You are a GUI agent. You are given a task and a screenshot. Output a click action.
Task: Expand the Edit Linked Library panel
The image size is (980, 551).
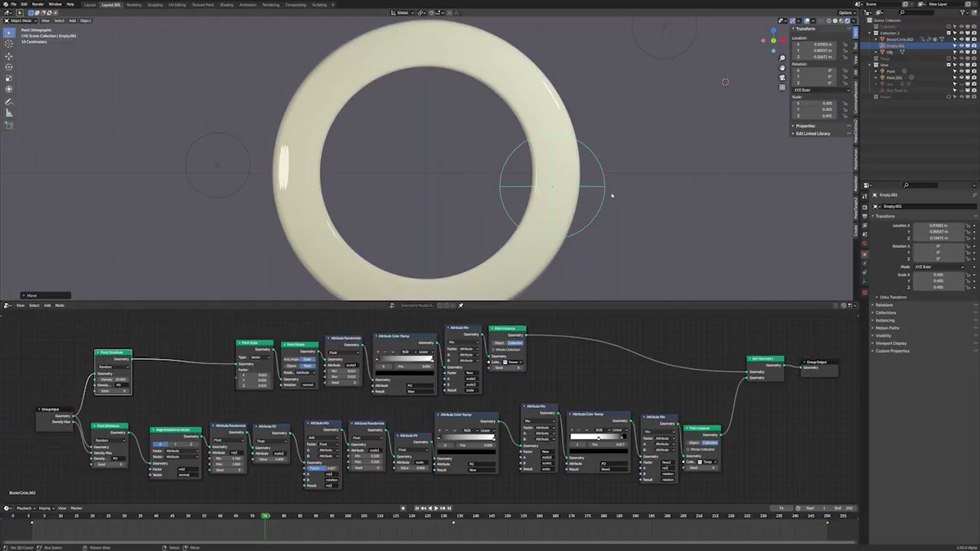[x=813, y=133]
